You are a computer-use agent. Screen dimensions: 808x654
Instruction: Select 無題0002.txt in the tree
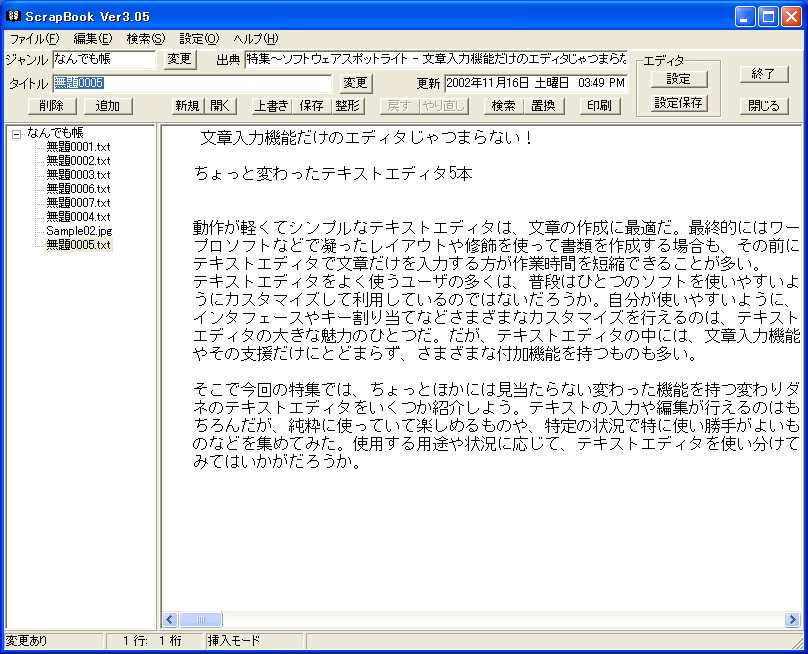[78, 161]
